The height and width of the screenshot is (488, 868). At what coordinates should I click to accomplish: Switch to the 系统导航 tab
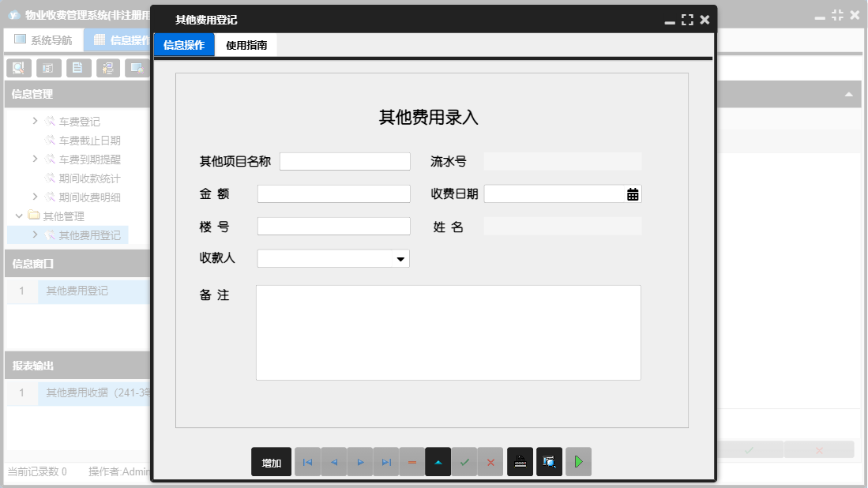(43, 39)
